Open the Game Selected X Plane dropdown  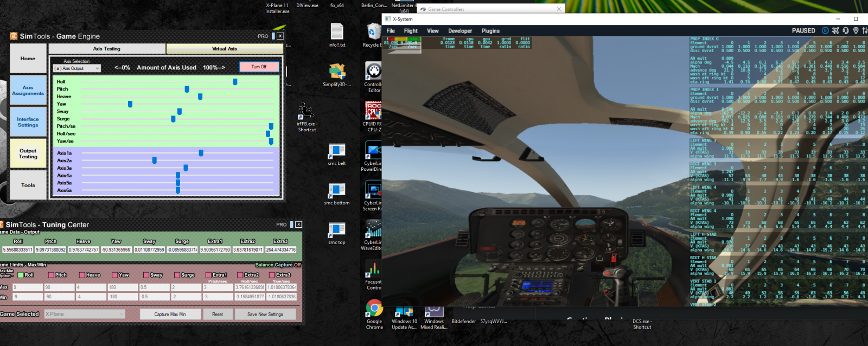tap(85, 314)
